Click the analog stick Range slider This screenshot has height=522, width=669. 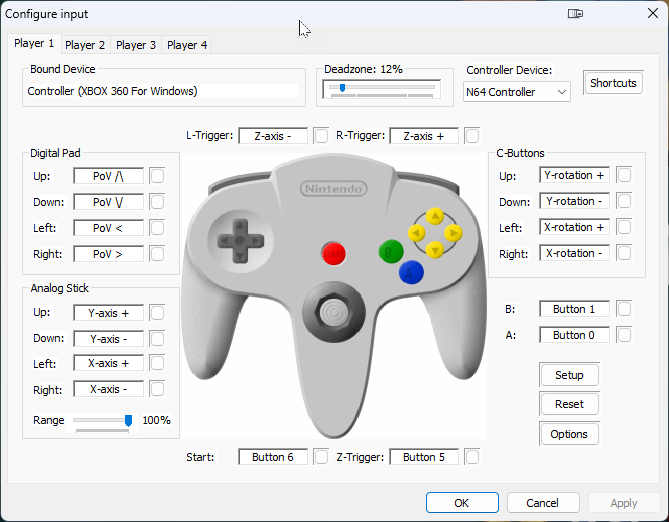102,420
